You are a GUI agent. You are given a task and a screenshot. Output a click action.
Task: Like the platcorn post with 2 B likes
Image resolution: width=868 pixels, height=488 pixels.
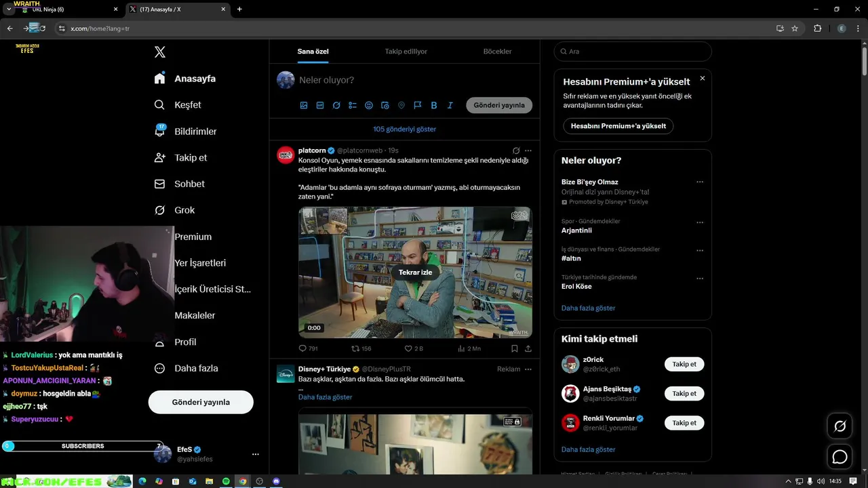[414, 348]
